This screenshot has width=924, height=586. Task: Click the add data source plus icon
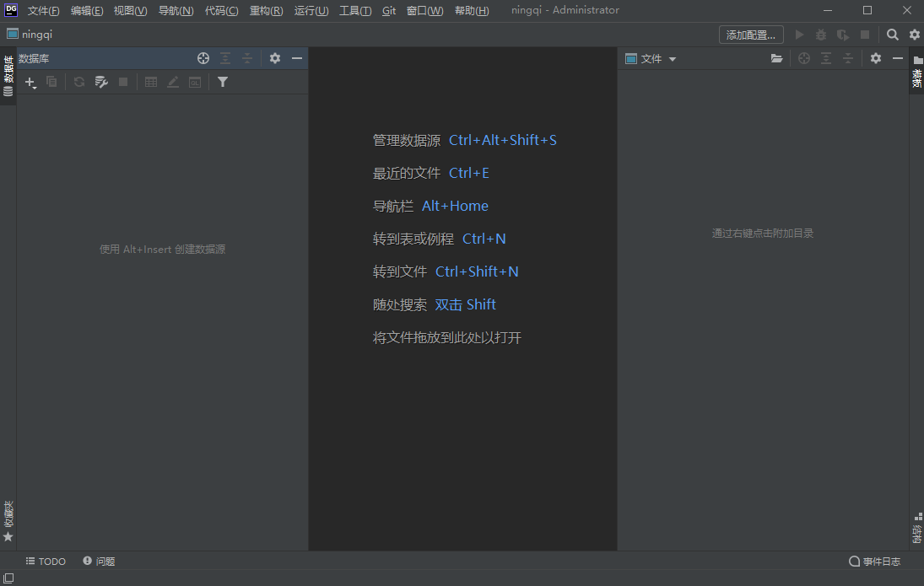tap(30, 82)
